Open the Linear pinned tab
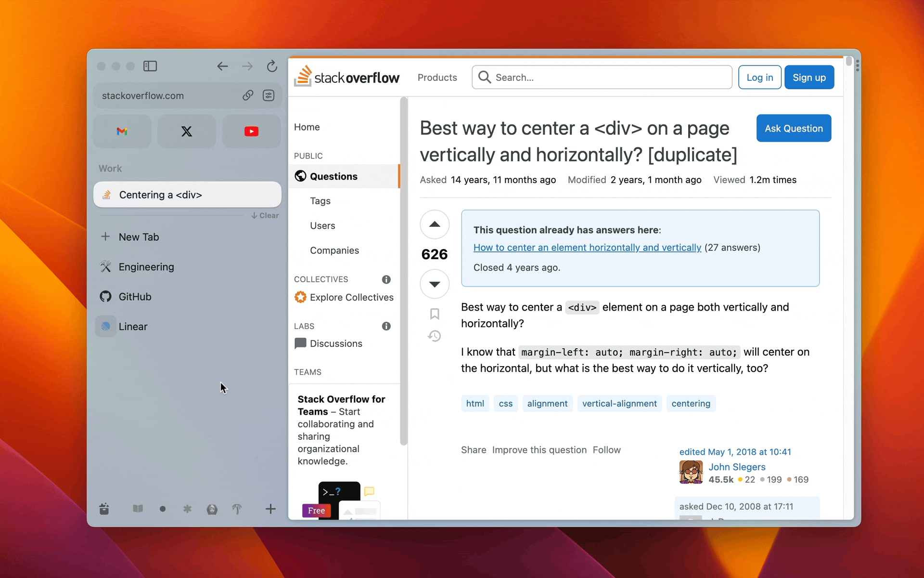Image resolution: width=924 pixels, height=578 pixels. 187,327
